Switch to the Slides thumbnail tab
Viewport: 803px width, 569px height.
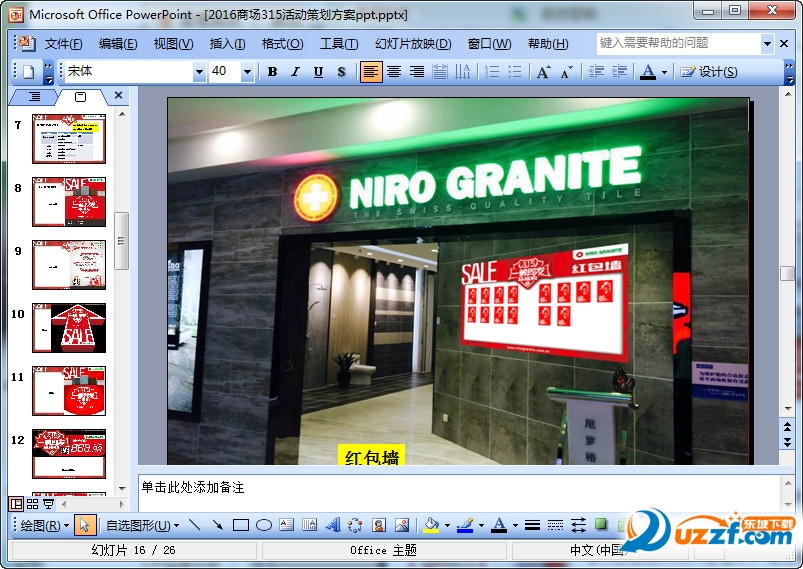[x=80, y=96]
